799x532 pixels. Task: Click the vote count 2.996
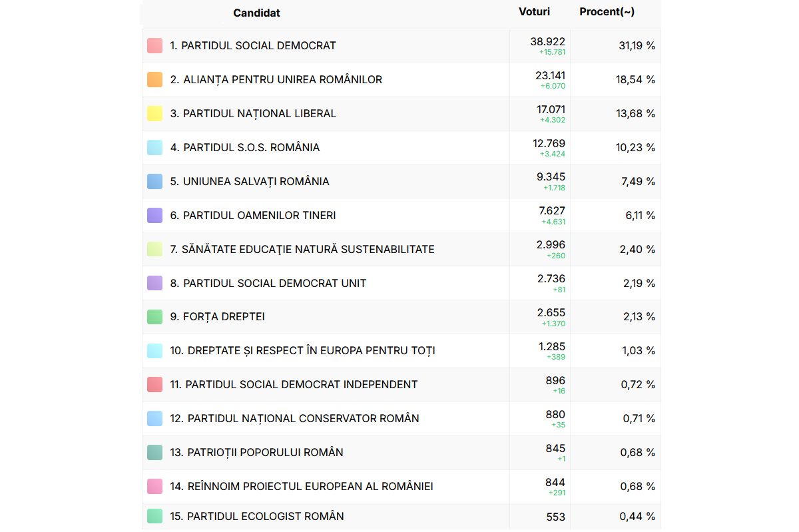pyautogui.click(x=551, y=245)
